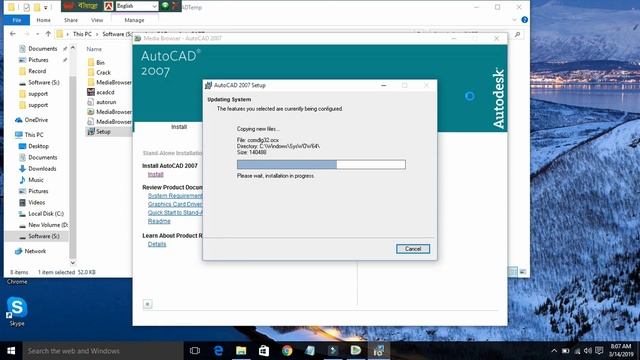Click the installation progress bar

[x=321, y=164]
